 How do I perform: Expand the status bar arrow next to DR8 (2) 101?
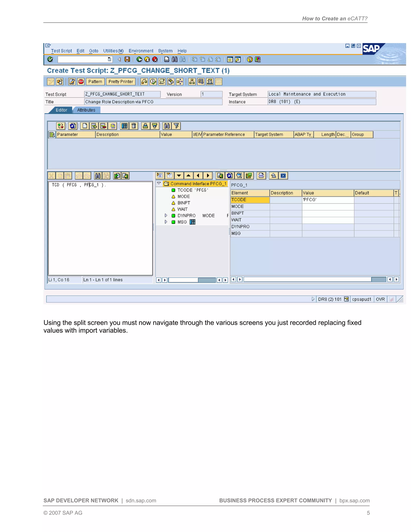click(313, 299)
